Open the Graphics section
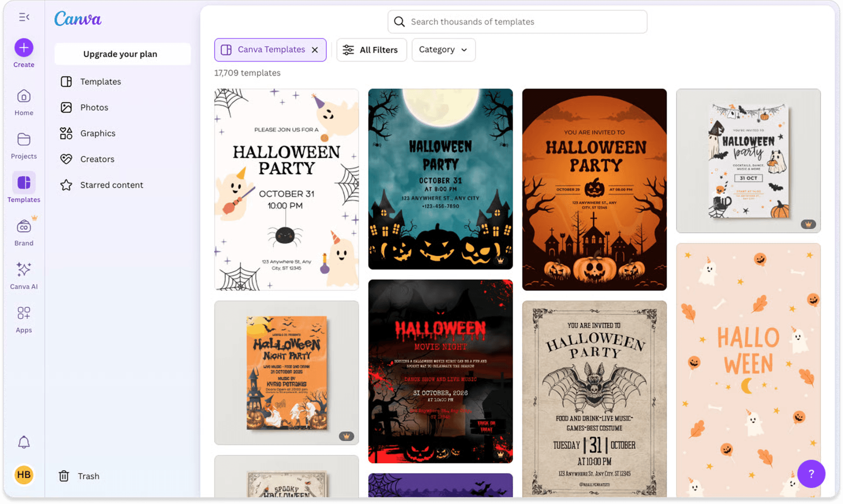This screenshot has width=843, height=504. tap(97, 133)
